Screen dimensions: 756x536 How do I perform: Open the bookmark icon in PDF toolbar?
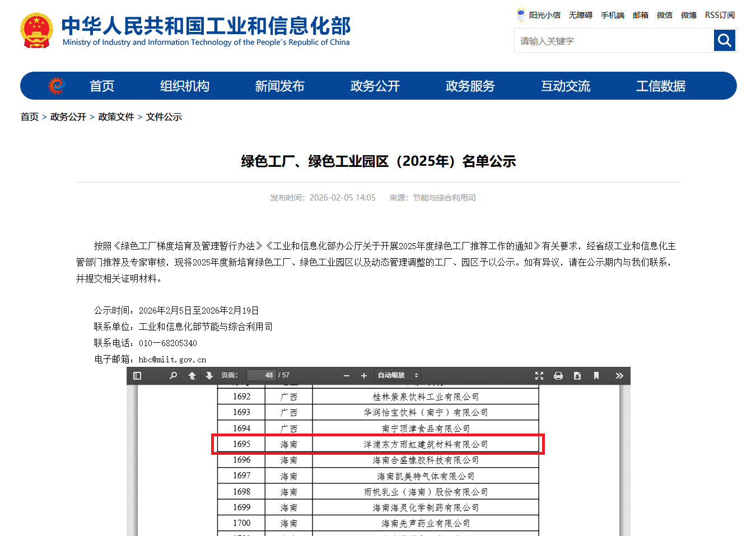596,375
